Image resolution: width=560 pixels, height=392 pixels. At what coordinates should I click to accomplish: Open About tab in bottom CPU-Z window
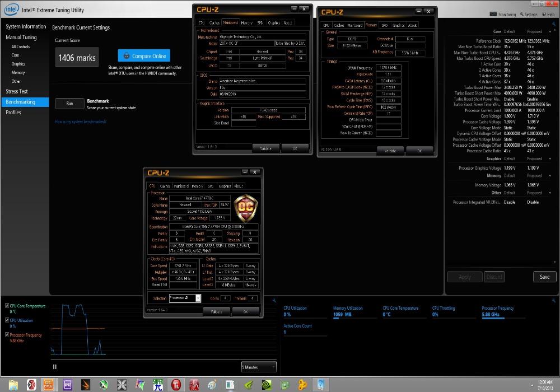238,186
